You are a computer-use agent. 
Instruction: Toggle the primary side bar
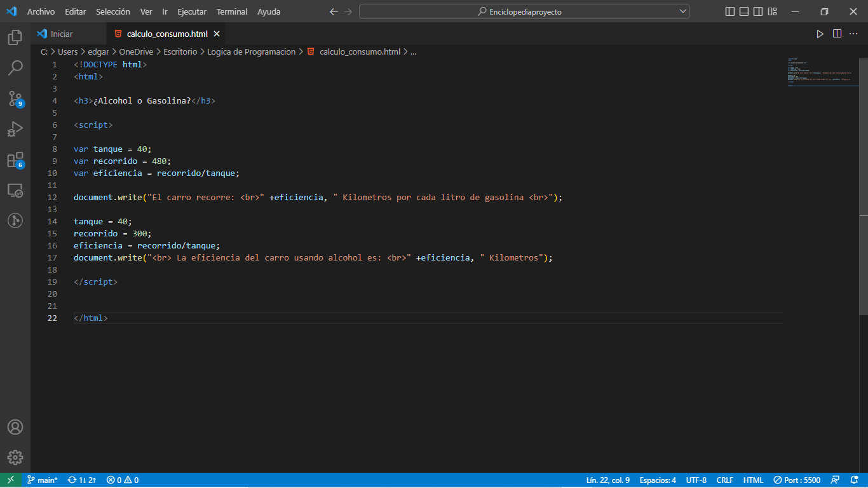(x=729, y=11)
